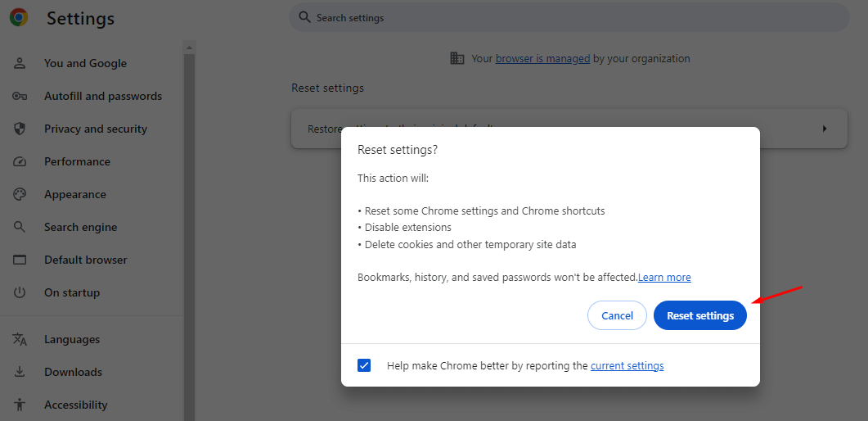
Task: Click the You and Google person icon
Action: [x=20, y=63]
